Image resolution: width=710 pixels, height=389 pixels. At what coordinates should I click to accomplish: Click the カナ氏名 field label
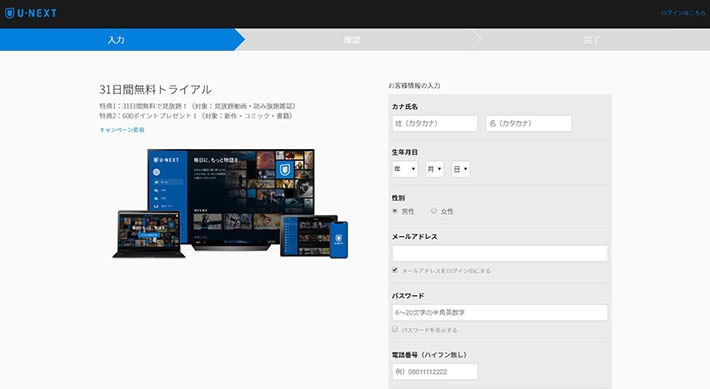tap(405, 107)
